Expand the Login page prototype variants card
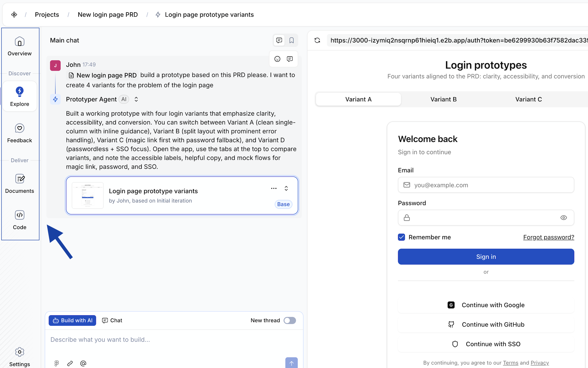Screen dimensions: 588x368 tap(286, 188)
